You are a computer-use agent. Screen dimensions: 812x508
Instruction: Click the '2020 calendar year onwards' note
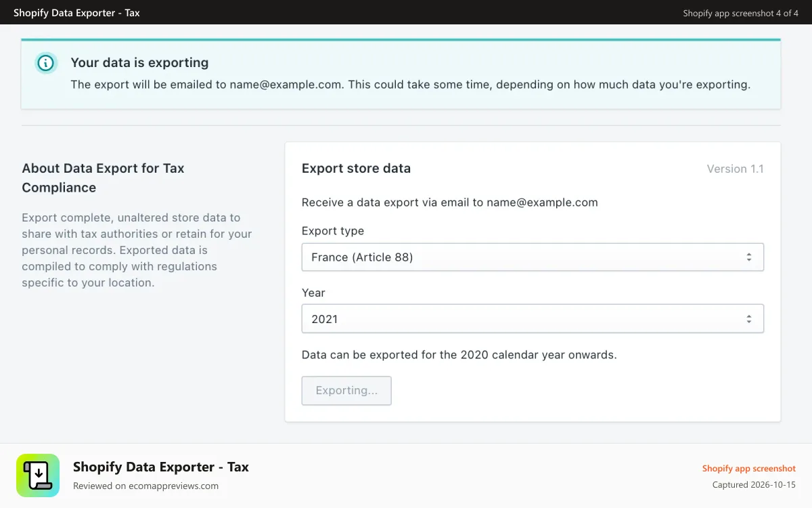pos(459,355)
